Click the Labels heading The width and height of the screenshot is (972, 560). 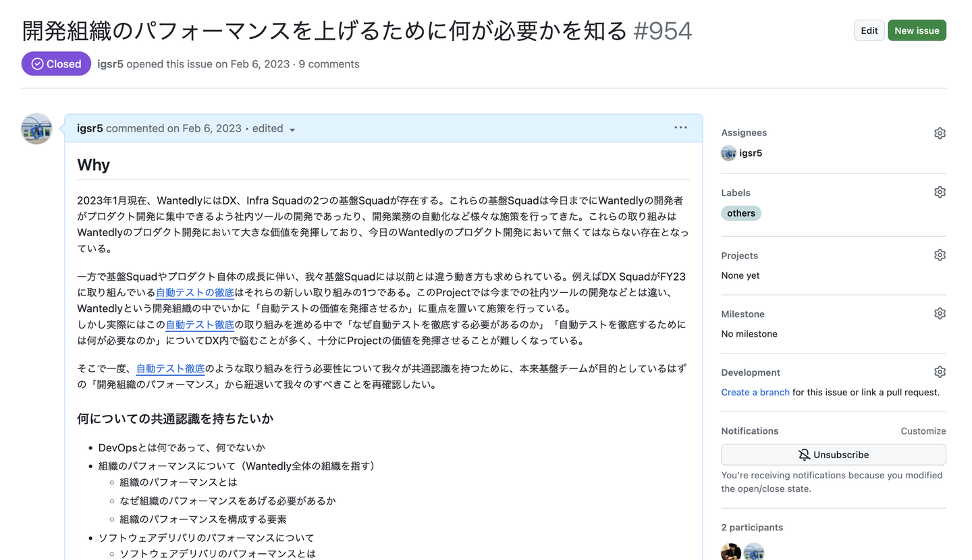[736, 193]
